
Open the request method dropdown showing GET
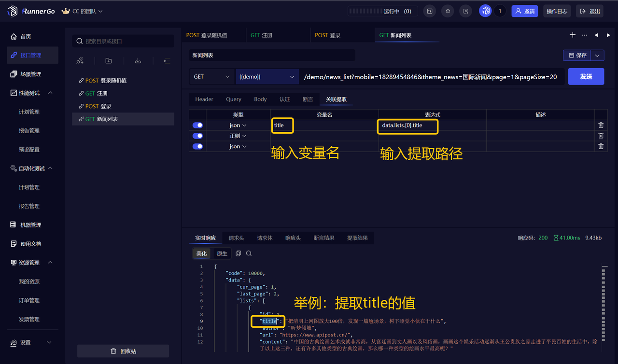coord(211,76)
